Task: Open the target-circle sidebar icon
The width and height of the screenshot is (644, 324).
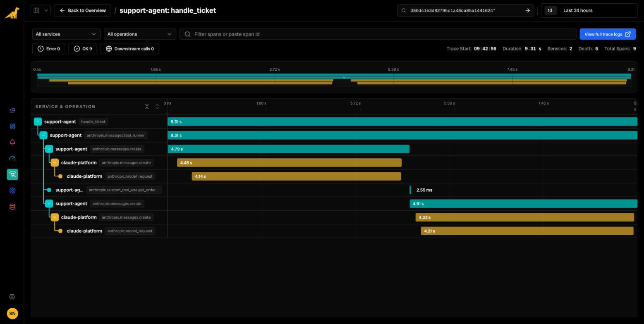Action: [x=12, y=191]
